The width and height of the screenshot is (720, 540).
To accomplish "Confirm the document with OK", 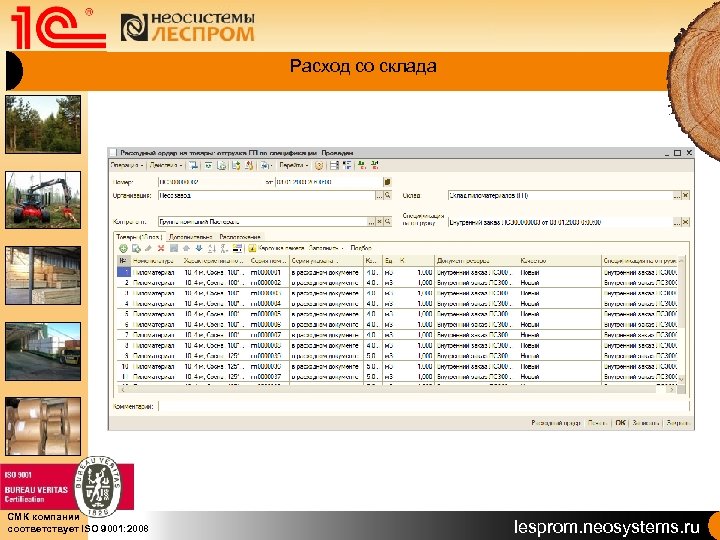I will (620, 423).
